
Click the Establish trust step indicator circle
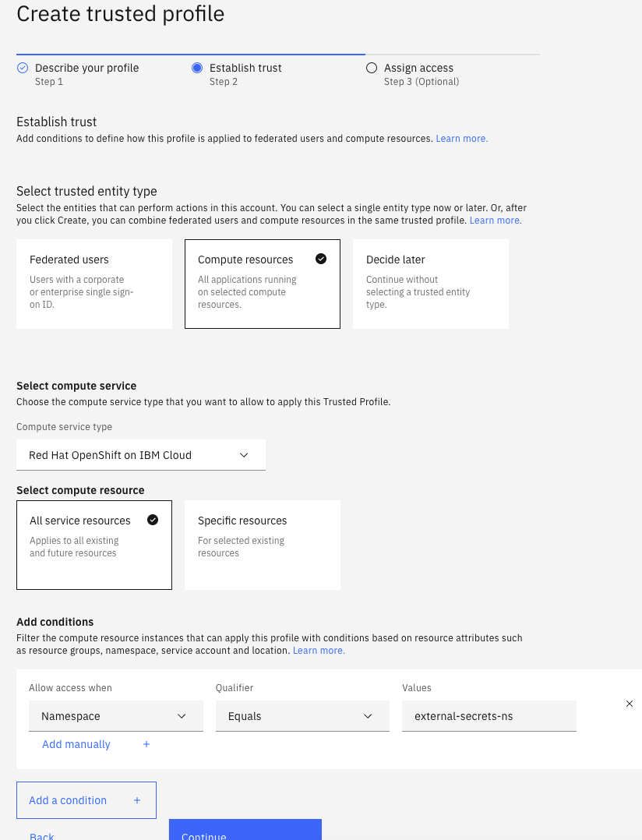[x=197, y=68]
